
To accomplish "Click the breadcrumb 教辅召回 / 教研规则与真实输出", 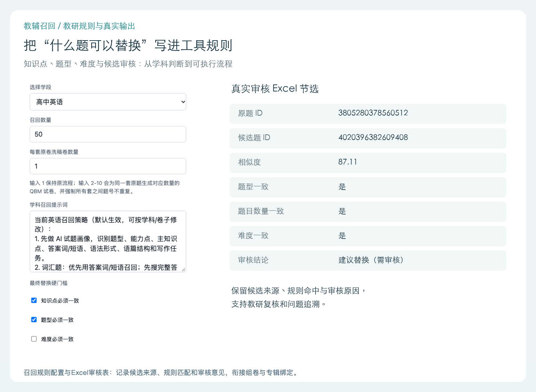I will 79,26.
